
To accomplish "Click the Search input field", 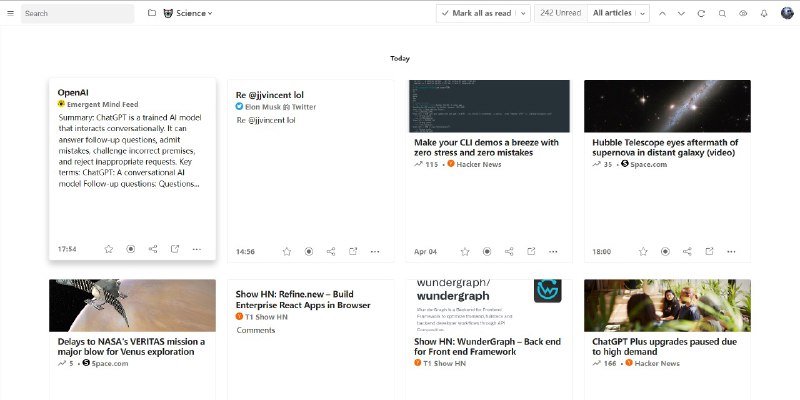I will [78, 13].
